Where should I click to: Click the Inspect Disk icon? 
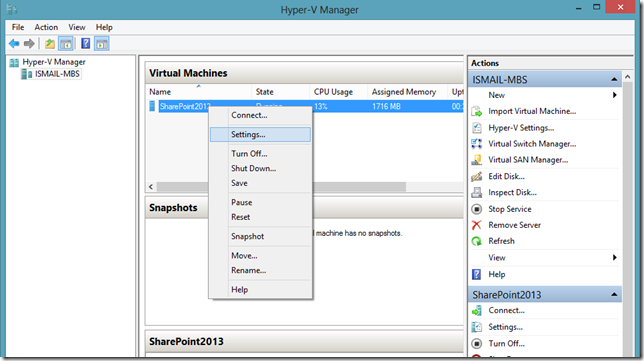[477, 192]
